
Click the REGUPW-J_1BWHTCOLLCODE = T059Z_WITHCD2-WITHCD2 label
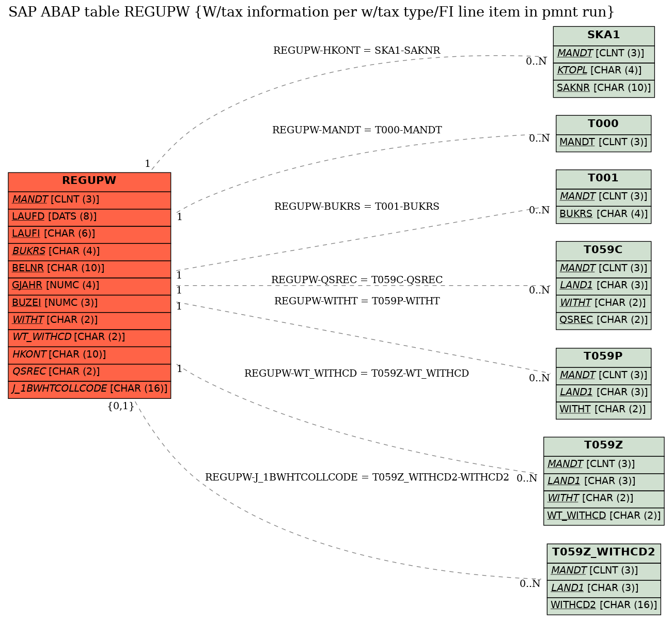(x=357, y=477)
